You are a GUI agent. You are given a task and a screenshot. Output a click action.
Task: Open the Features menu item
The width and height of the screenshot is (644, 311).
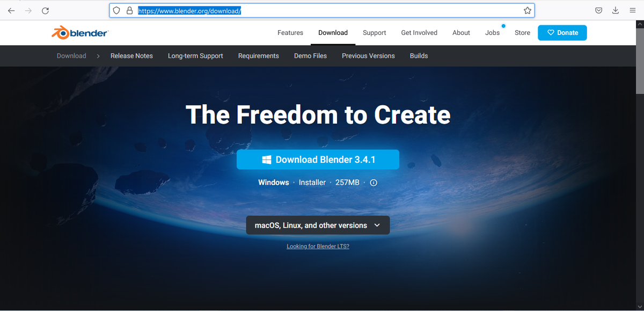[290, 33]
